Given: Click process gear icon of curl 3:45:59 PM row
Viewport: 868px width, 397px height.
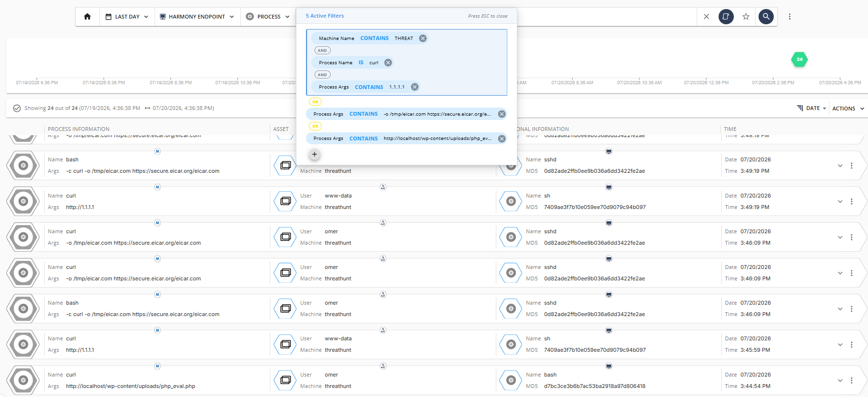Looking at the screenshot, I should [23, 344].
